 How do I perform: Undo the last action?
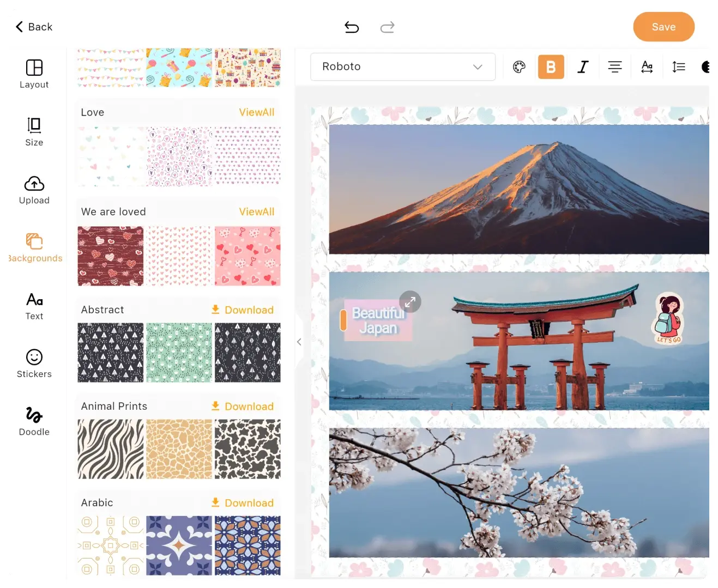coord(352,27)
